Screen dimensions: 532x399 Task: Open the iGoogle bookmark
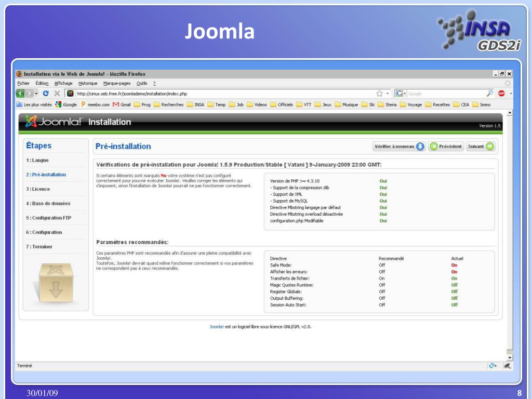tap(66, 104)
